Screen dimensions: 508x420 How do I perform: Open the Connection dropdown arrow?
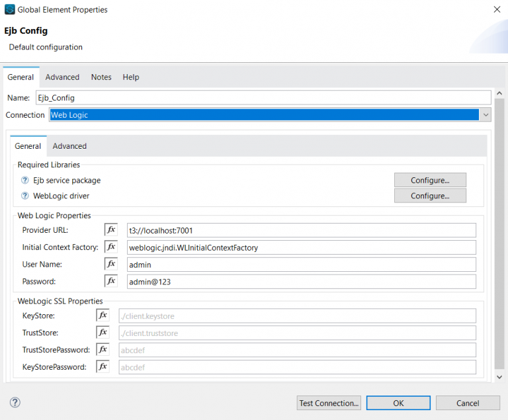pyautogui.click(x=486, y=115)
